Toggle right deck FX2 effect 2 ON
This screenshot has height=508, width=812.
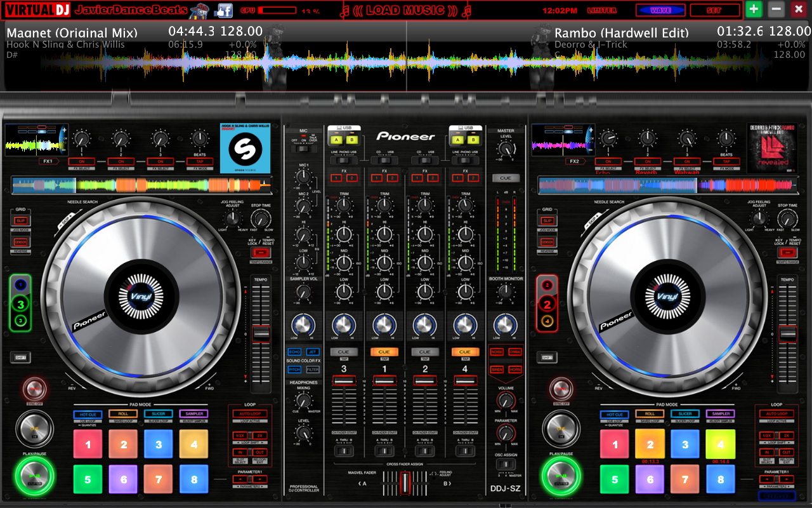click(647, 161)
